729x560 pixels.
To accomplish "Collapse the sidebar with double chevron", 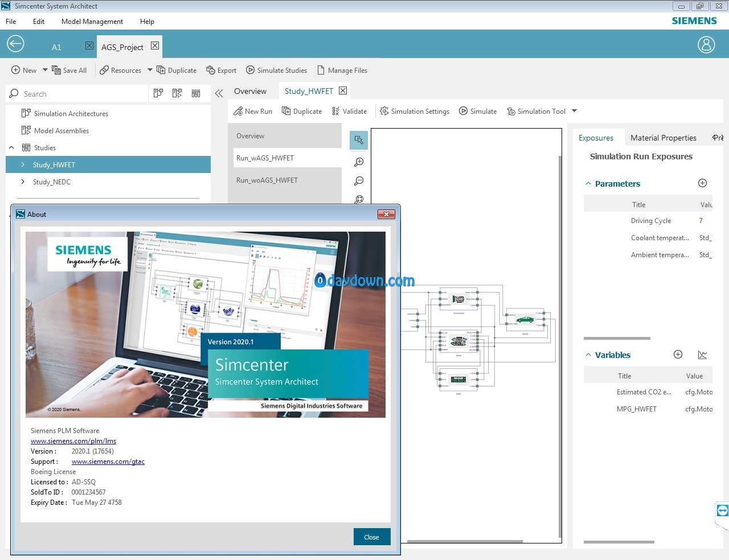I will point(219,93).
